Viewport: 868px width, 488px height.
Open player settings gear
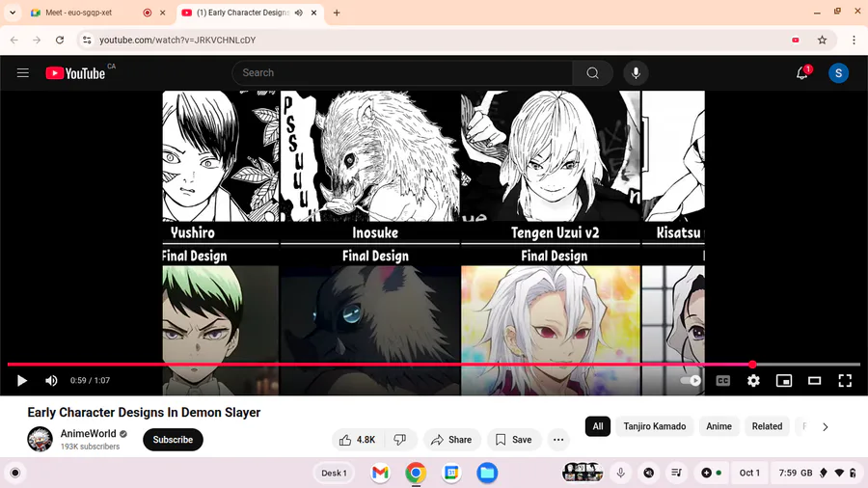753,381
